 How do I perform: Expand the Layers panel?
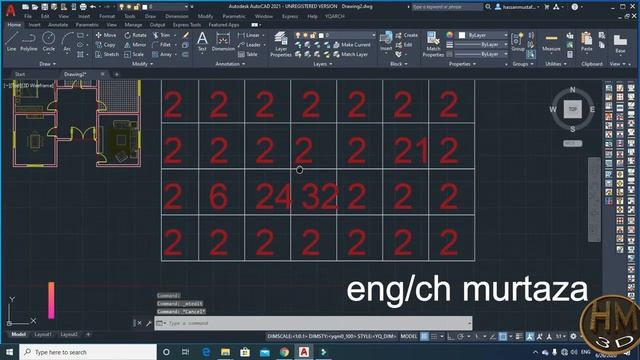point(322,64)
